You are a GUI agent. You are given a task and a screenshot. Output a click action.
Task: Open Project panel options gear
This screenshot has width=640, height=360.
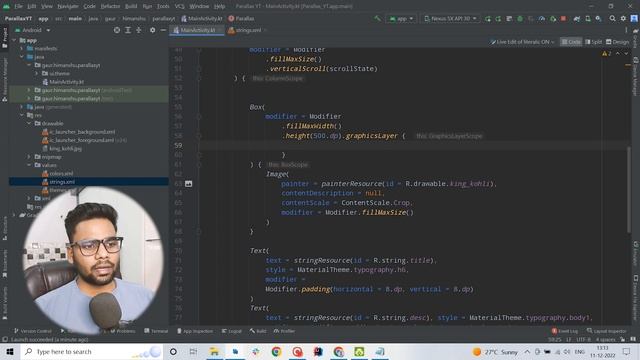click(152, 30)
